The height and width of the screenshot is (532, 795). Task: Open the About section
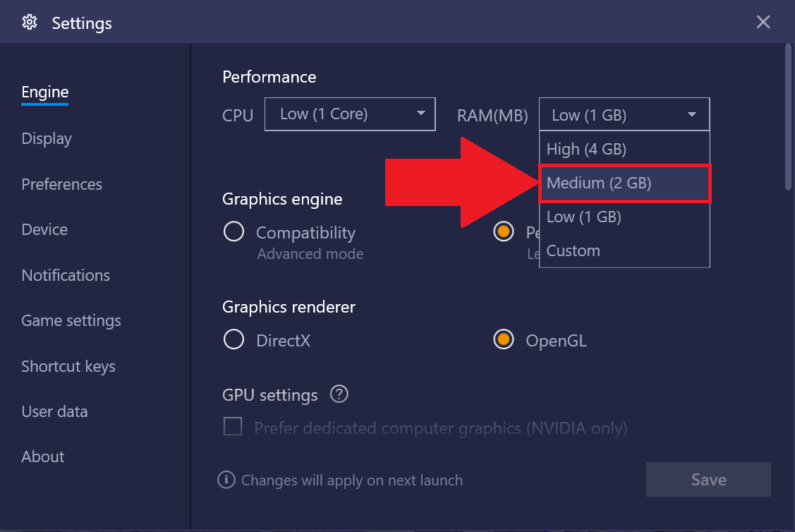tap(43, 457)
